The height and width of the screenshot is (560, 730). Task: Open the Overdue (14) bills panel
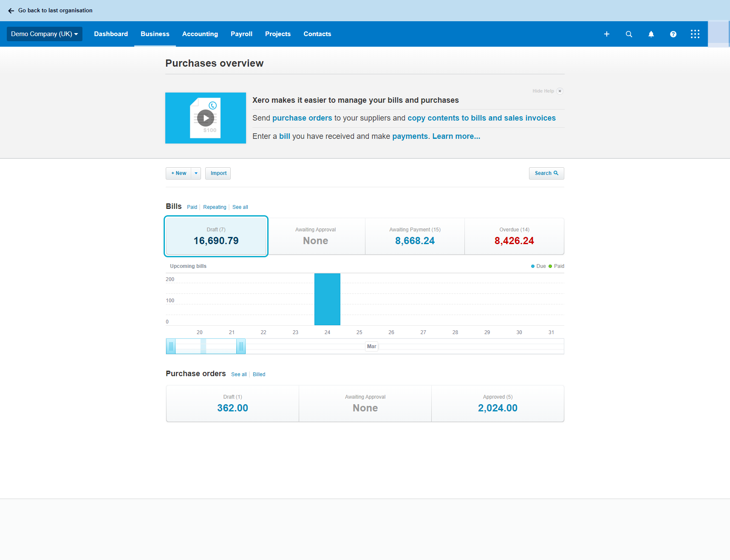click(x=515, y=236)
